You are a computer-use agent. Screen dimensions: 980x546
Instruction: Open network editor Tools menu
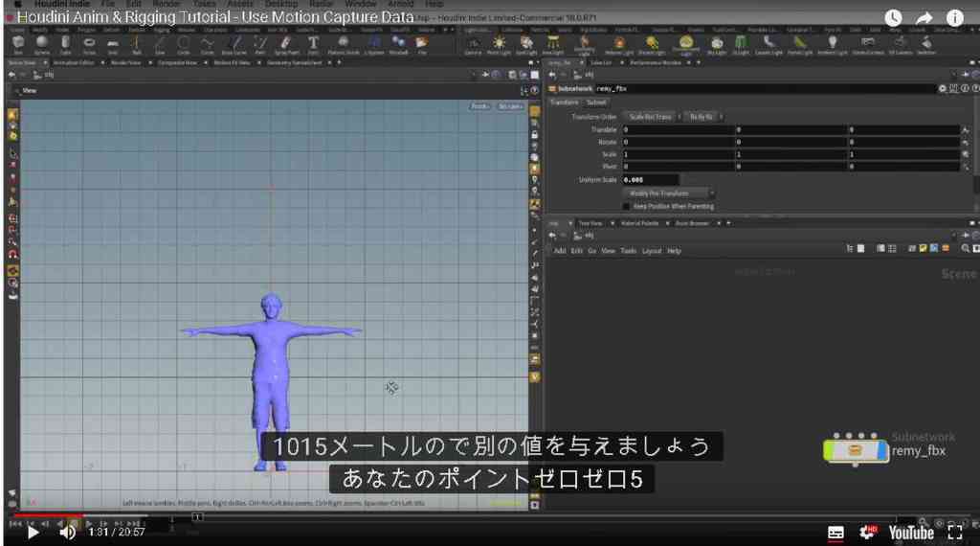(628, 251)
